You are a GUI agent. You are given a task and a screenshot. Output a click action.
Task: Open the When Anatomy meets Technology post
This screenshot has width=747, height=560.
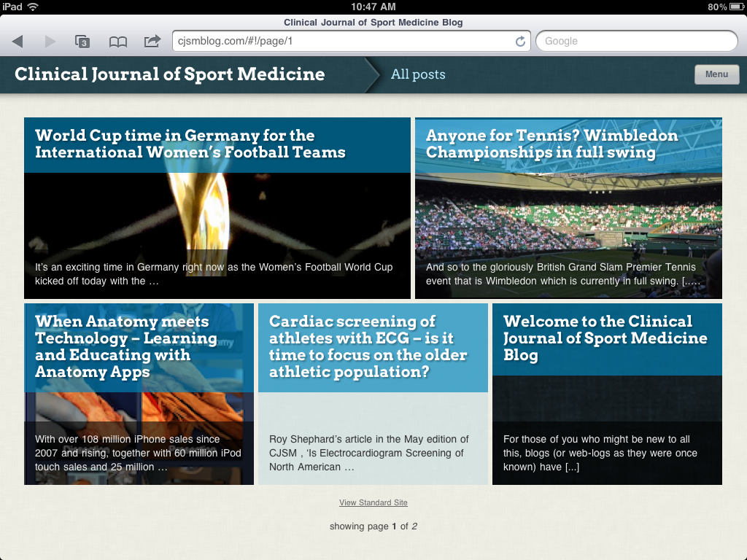tap(125, 346)
